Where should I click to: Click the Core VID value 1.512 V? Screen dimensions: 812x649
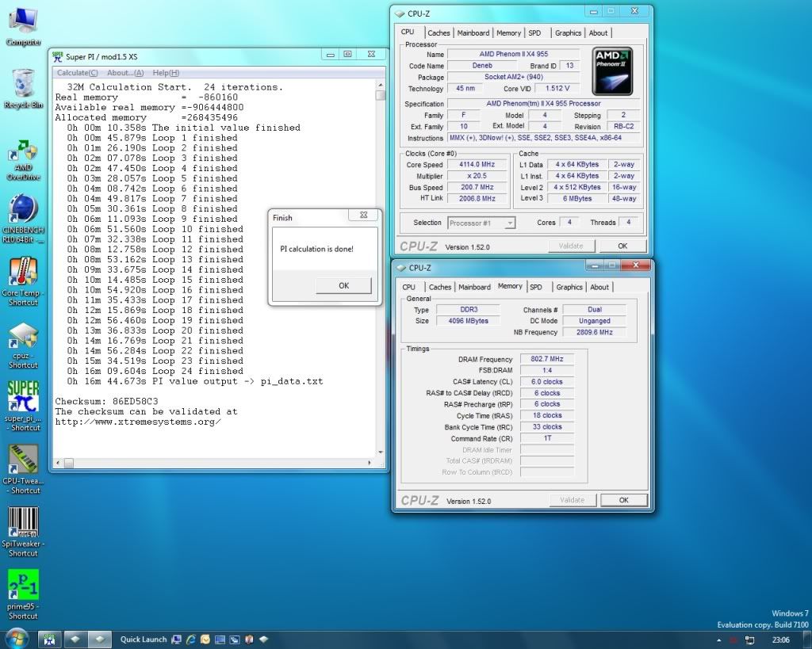[x=557, y=89]
